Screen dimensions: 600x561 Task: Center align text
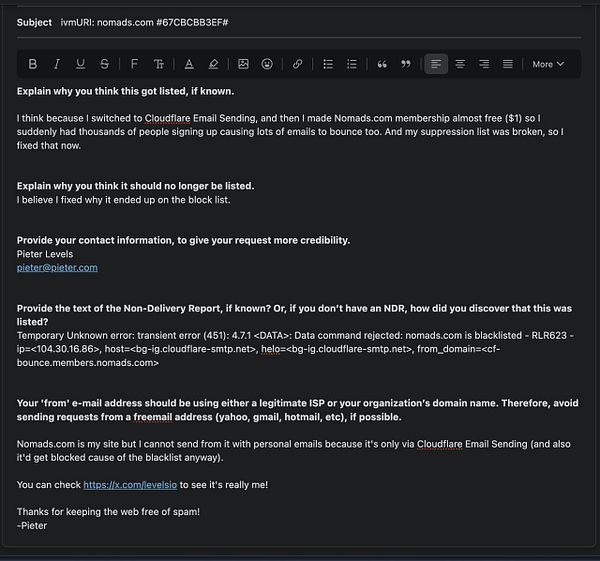pyautogui.click(x=460, y=64)
